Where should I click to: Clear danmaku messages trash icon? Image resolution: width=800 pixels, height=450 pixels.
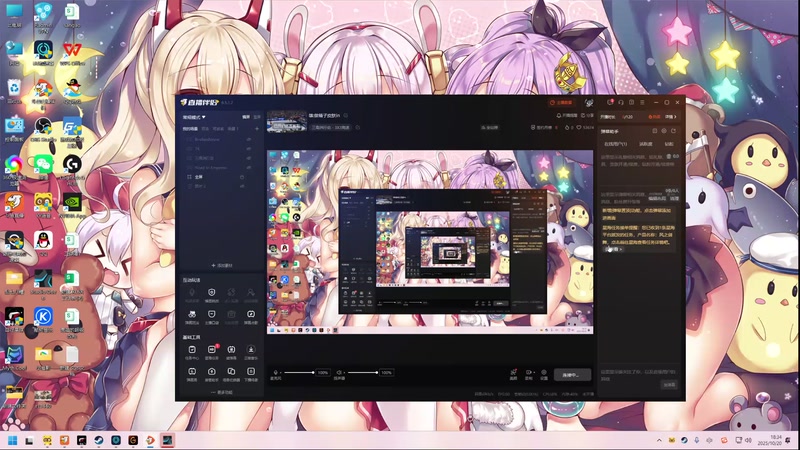click(669, 156)
